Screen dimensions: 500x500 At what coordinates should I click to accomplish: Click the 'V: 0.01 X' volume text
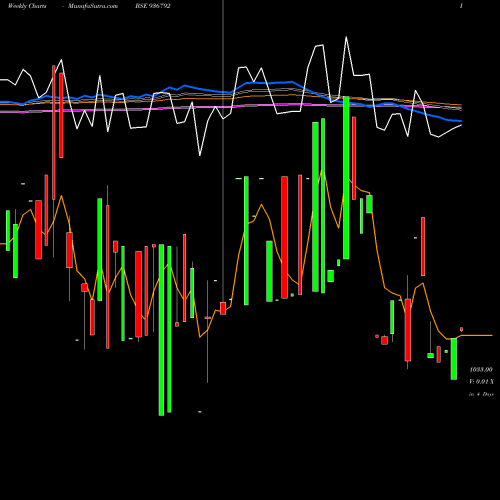tap(482, 382)
